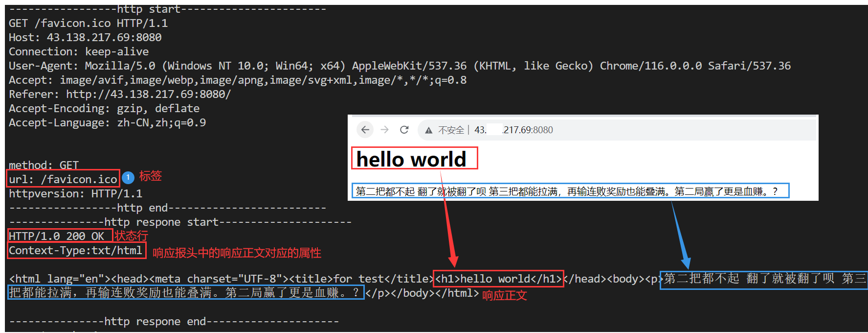Click the 'http end' separator line
Viewport: 868px width, 333px height.
pos(167,208)
